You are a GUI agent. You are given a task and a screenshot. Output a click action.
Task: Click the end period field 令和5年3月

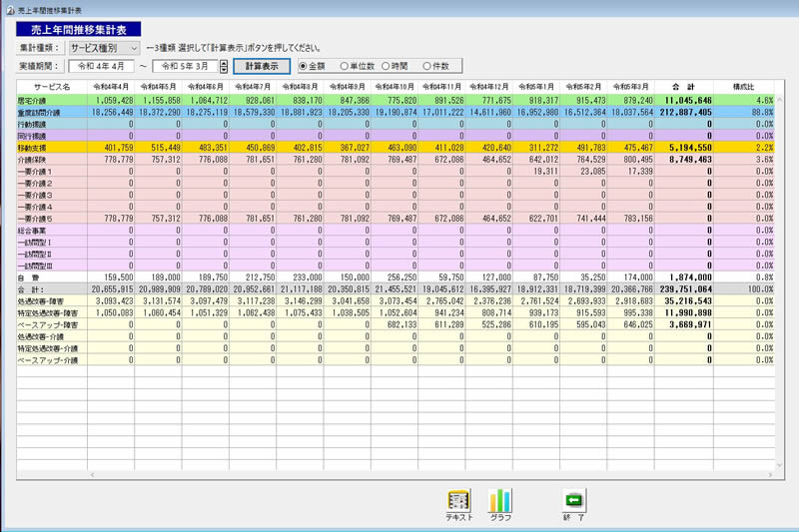click(x=186, y=66)
